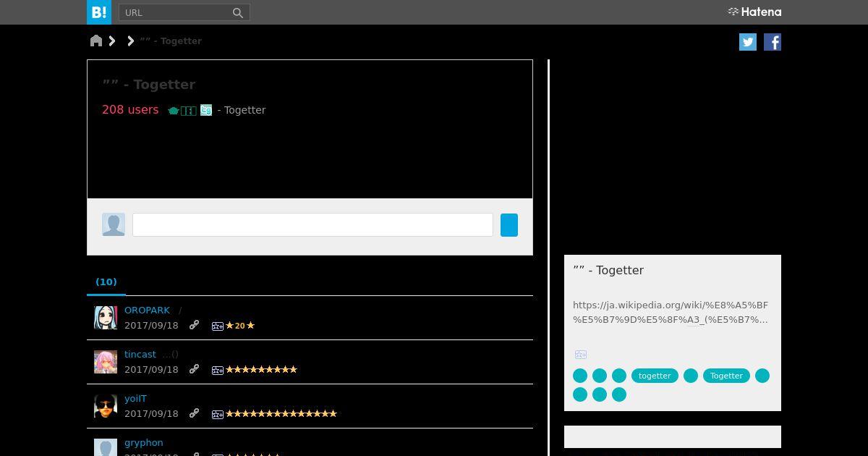Open tincast's avatar image
The width and height of the screenshot is (868, 456).
(106, 362)
